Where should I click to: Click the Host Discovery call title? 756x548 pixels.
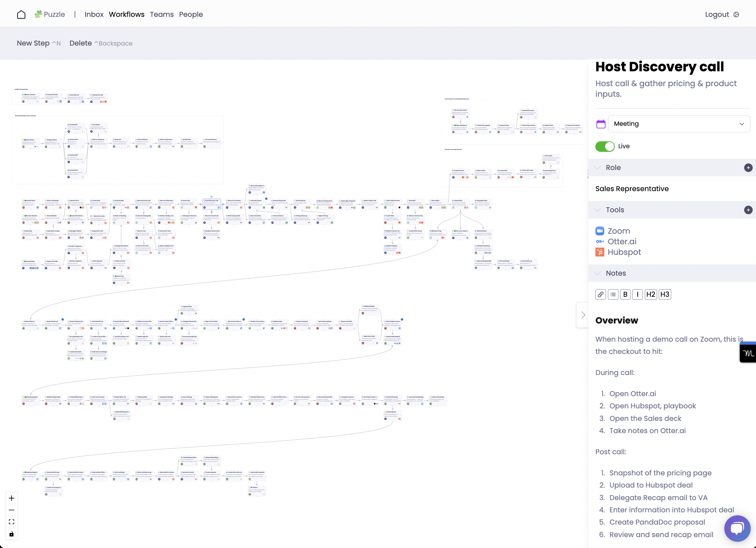coord(660,67)
